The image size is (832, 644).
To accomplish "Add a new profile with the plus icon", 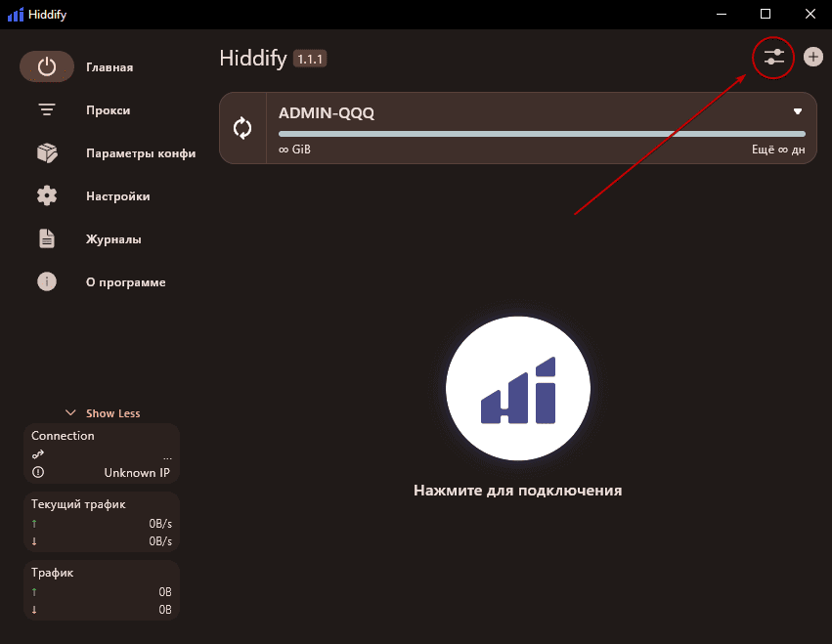I will (x=813, y=57).
